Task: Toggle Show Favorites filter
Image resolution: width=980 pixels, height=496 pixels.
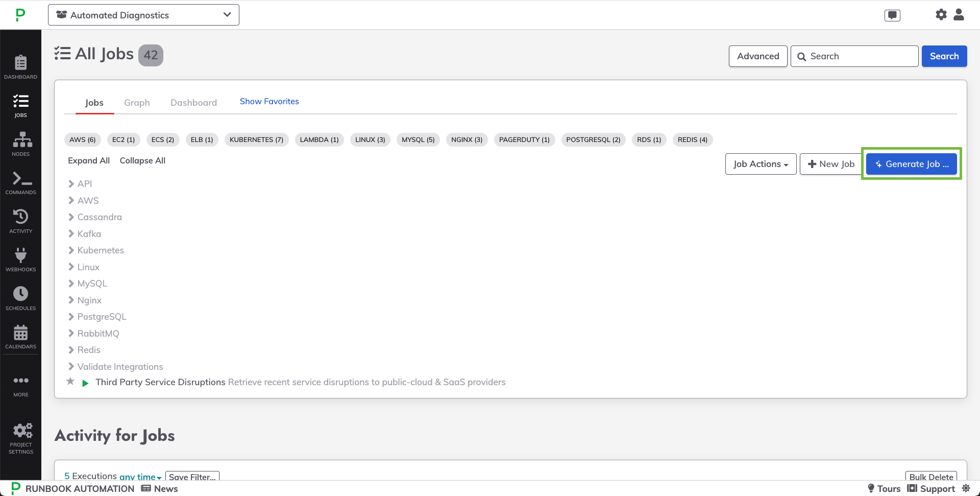Action: (x=269, y=101)
